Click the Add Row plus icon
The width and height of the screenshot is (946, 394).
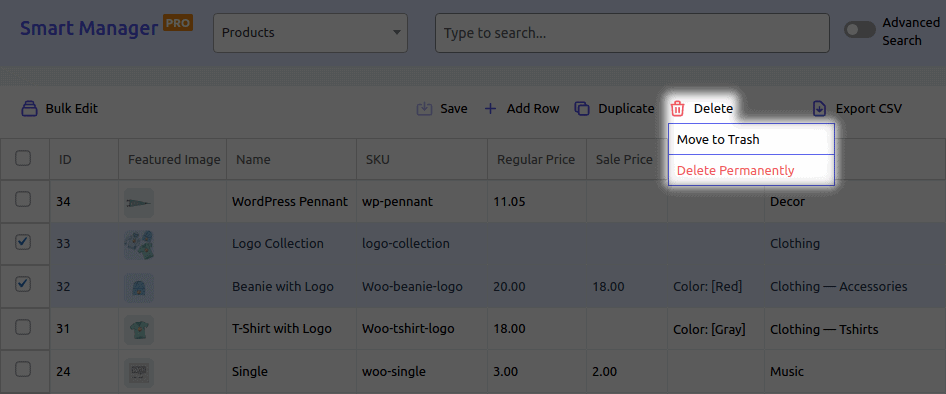tap(490, 109)
